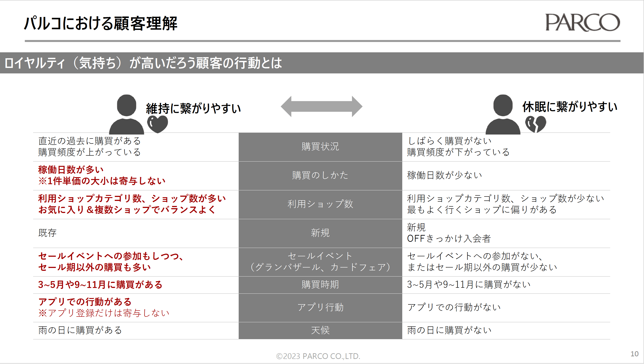Select the 購買状況 category cell
The width and height of the screenshot is (644, 364).
point(320,147)
